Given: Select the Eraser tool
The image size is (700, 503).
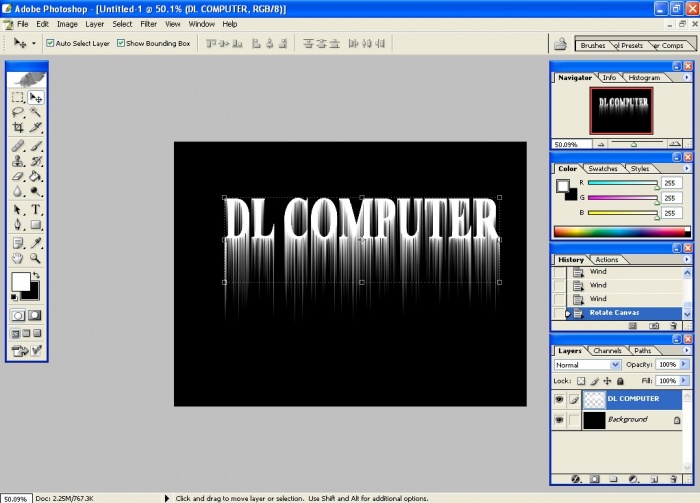Looking at the screenshot, I should [18, 176].
